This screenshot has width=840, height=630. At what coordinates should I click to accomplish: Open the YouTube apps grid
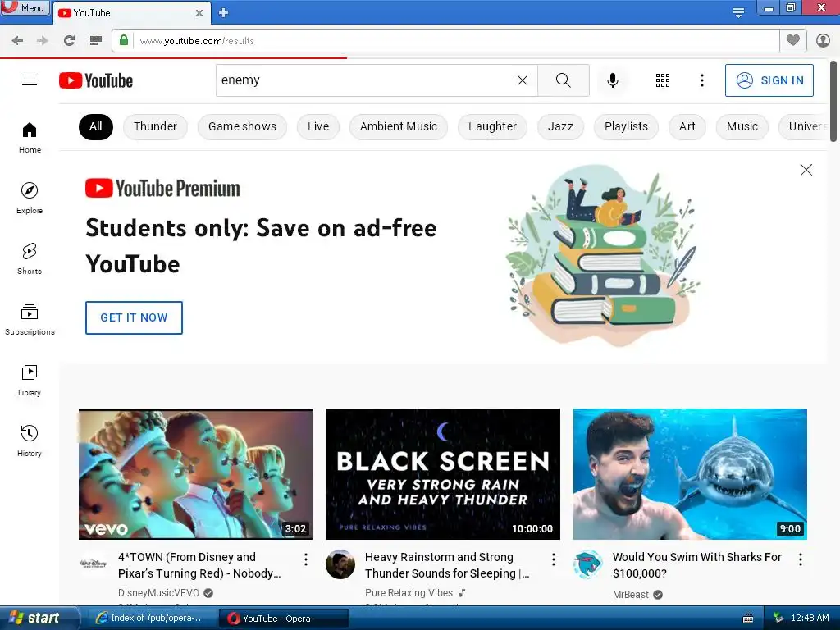[x=663, y=80]
